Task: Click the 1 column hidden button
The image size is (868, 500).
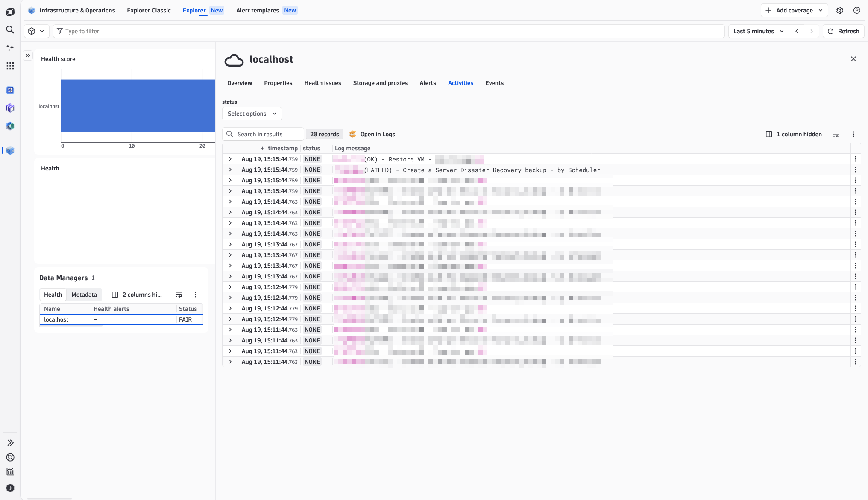Action: pyautogui.click(x=794, y=134)
